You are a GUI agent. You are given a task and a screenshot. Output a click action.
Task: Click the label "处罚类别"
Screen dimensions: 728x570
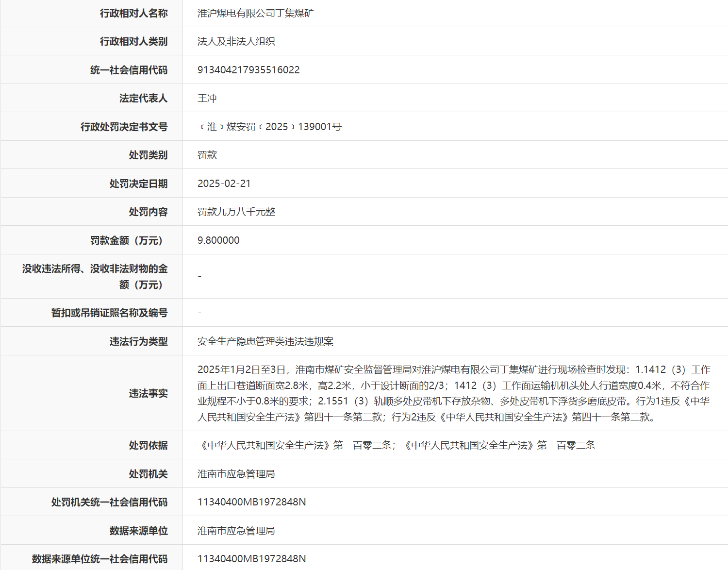[148, 155]
